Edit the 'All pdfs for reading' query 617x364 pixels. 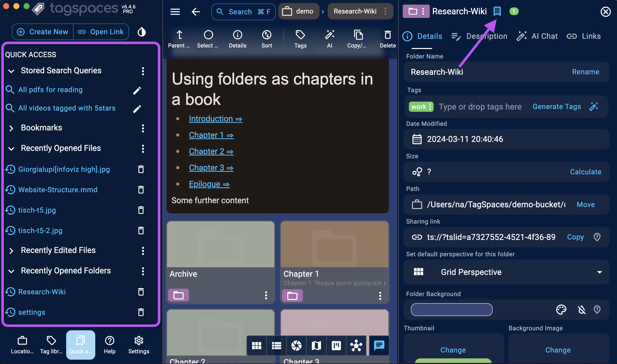(x=137, y=90)
